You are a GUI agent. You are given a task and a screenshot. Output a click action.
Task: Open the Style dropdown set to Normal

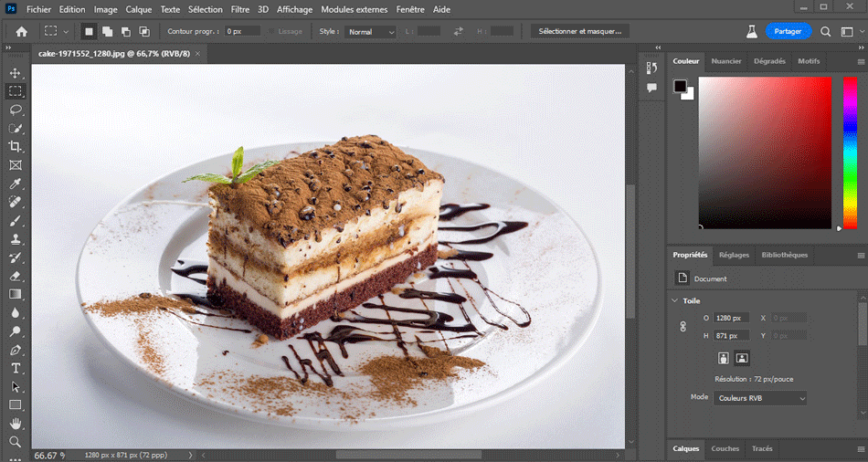click(371, 31)
